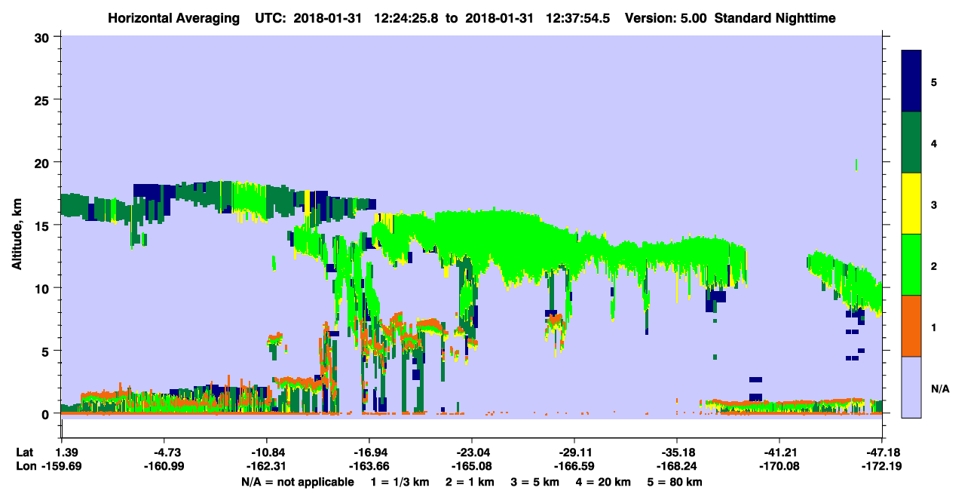
Task: Click longitude value '-166.59'
Action: 574,467
